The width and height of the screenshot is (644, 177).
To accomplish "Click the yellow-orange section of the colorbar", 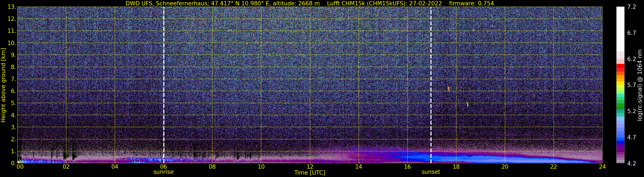I will tap(620, 80).
